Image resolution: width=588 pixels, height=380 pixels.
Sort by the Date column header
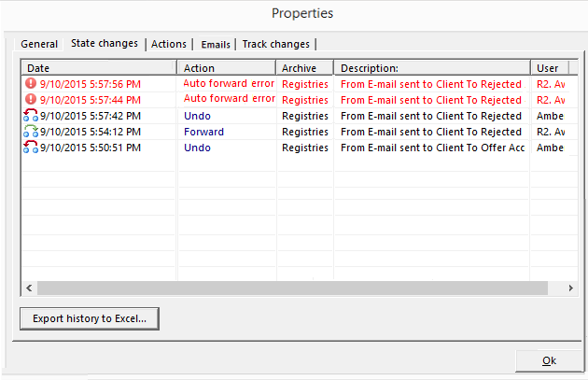[x=98, y=68]
